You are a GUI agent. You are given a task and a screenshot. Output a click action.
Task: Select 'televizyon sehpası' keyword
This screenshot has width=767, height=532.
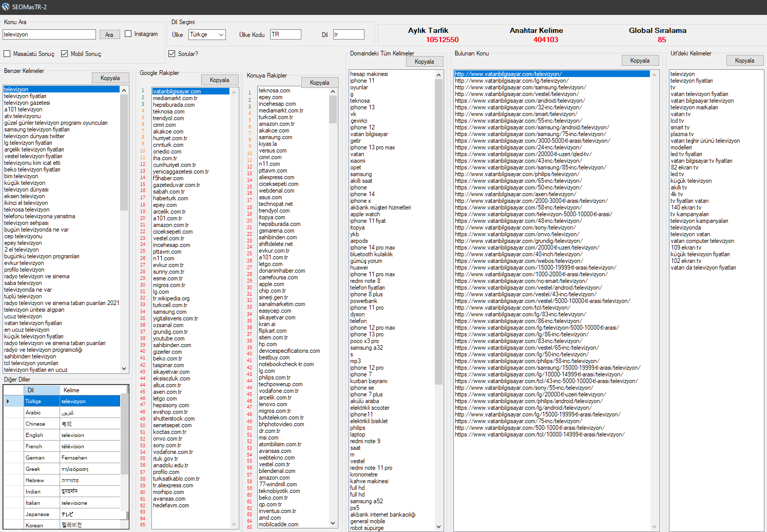(x=26, y=223)
